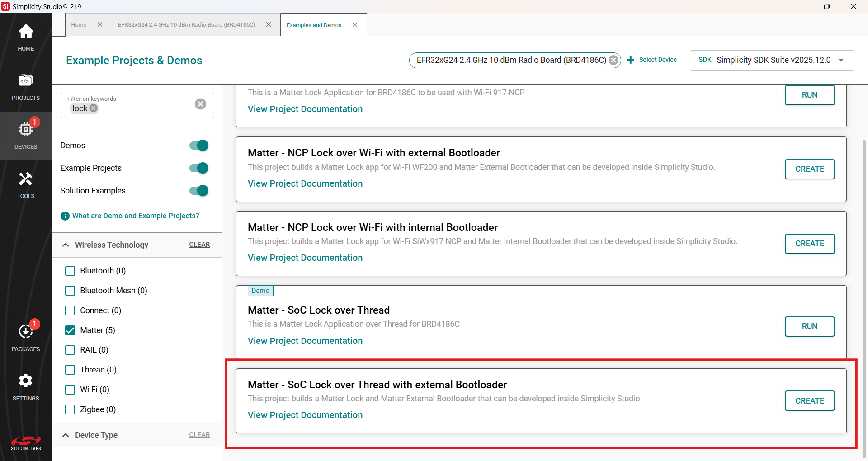Collapse the Device Type section
The image size is (868, 461).
tap(66, 435)
